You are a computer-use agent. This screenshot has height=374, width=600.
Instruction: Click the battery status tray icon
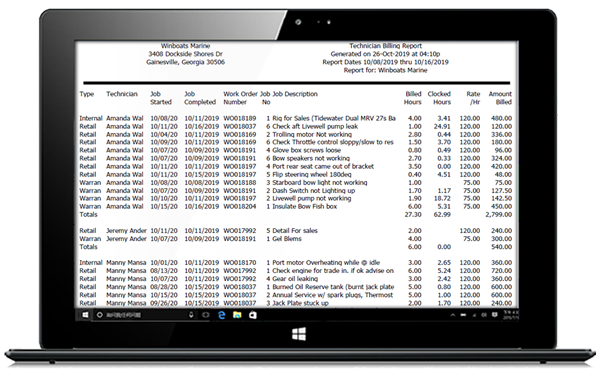point(463,315)
